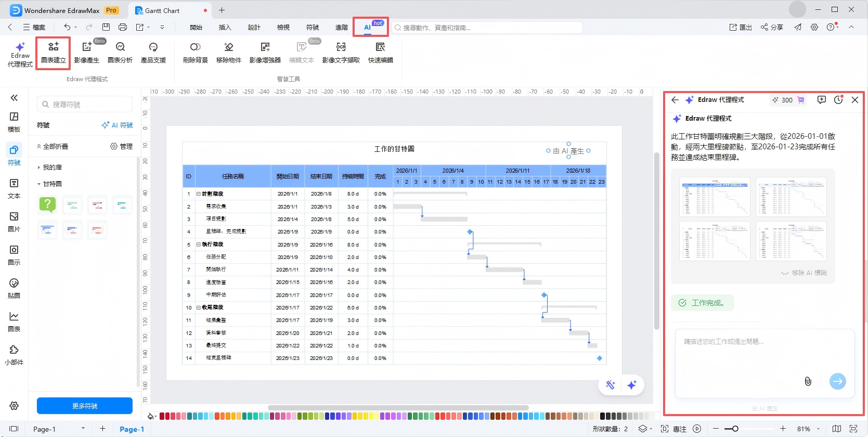The height and width of the screenshot is (437, 868).
Task: Open the 貼圖 stickers sidebar panel
Action: [x=14, y=289]
